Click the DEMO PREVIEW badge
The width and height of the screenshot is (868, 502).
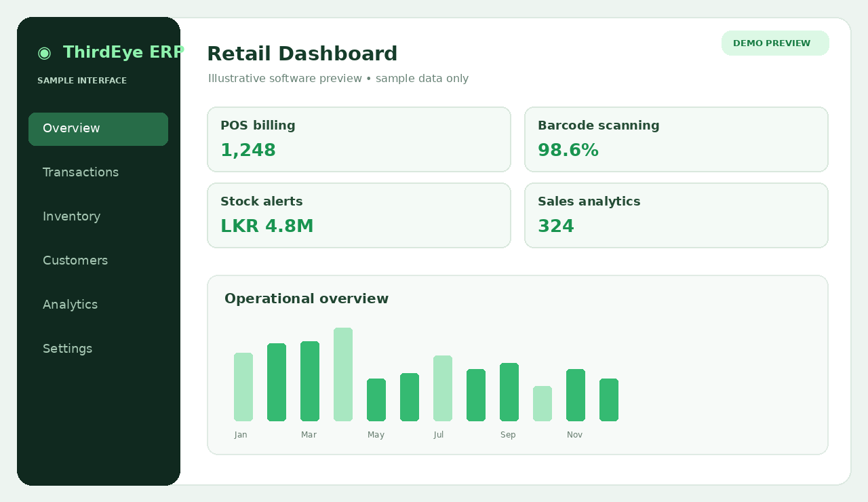[775, 43]
